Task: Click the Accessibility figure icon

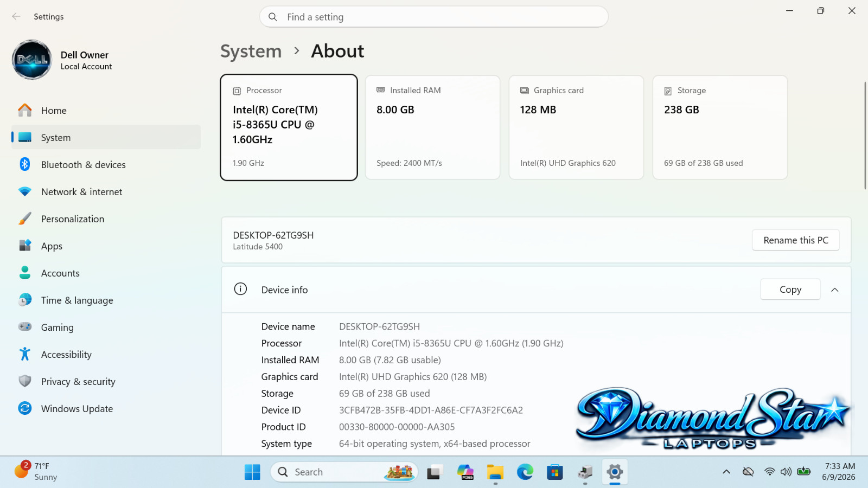Action: pos(25,354)
